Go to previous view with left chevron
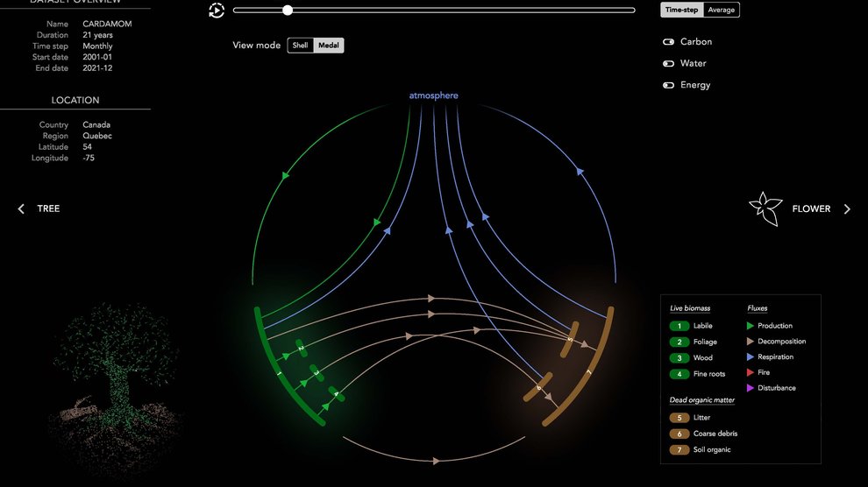 tap(21, 208)
